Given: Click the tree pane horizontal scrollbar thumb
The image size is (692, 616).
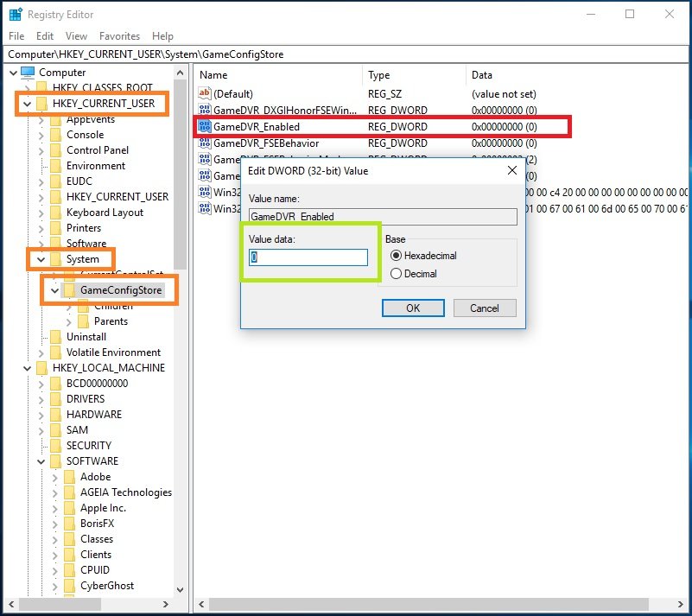Looking at the screenshot, I should click(x=60, y=604).
